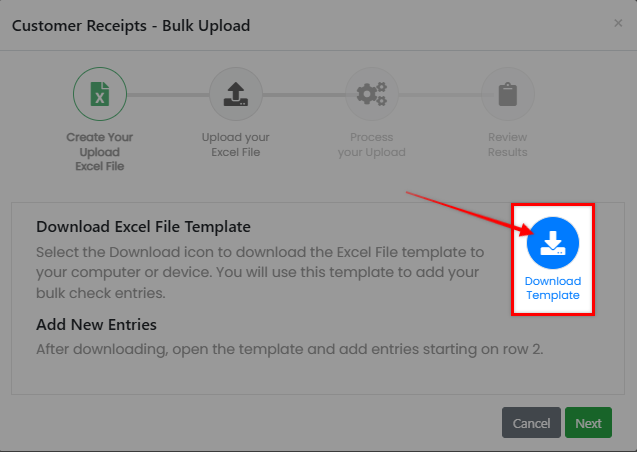Click the Customer Receipts - Bulk Upload title

pyautogui.click(x=131, y=26)
